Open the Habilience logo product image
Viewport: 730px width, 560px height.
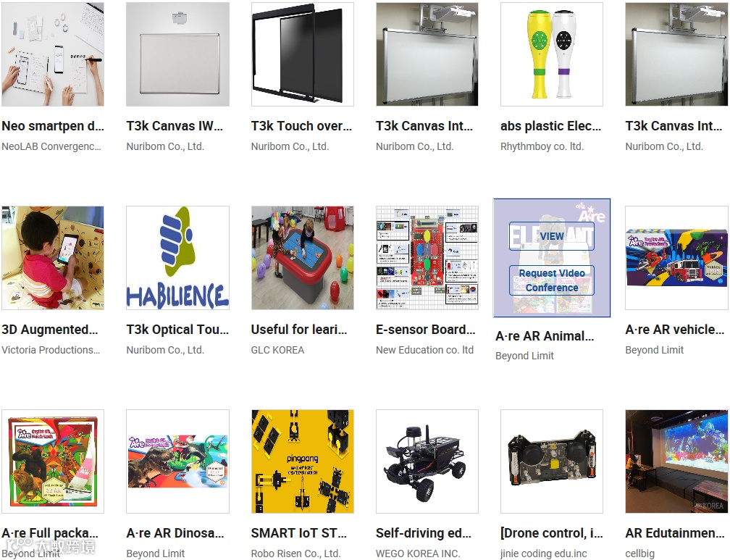click(x=177, y=258)
